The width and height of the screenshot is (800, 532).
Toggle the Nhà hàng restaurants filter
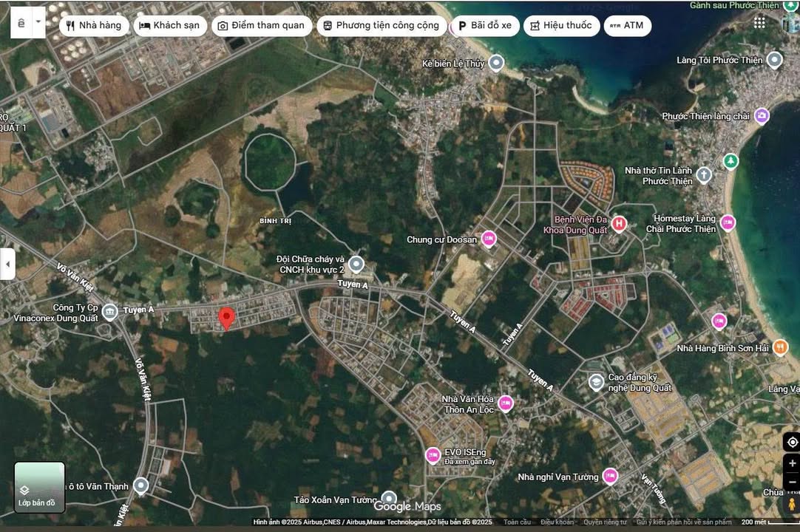point(93,25)
